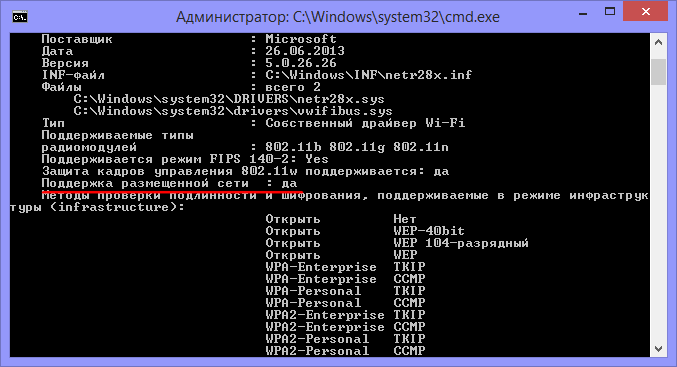The image size is (677, 367).
Task: Click the scrollbar up arrow
Action: [658, 42]
